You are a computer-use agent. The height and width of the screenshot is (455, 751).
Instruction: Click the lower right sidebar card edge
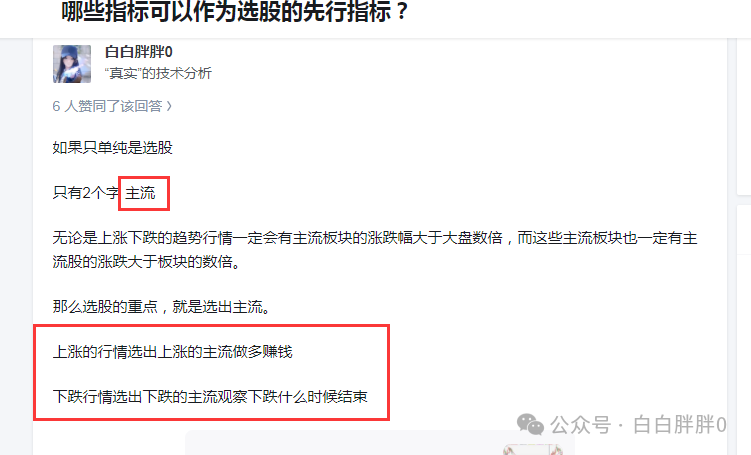[x=743, y=330]
